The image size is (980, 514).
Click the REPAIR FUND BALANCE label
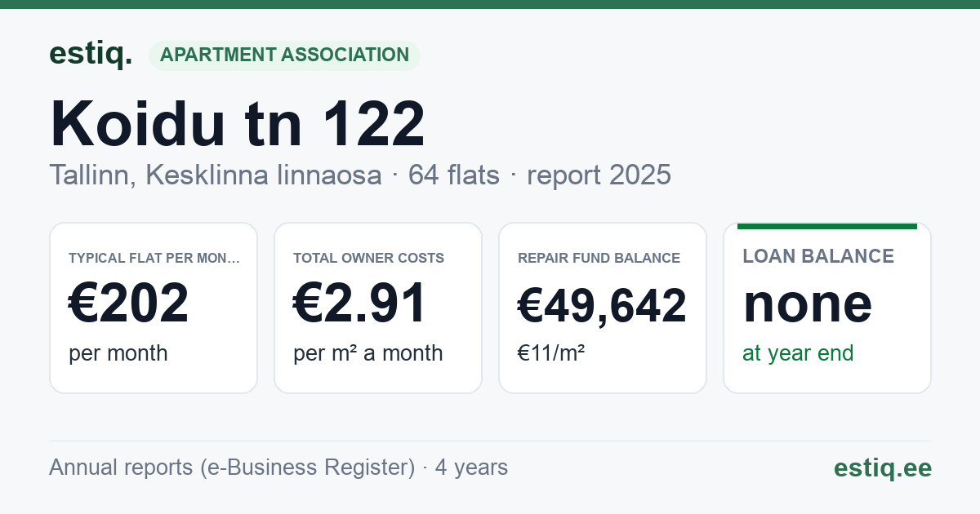point(599,258)
